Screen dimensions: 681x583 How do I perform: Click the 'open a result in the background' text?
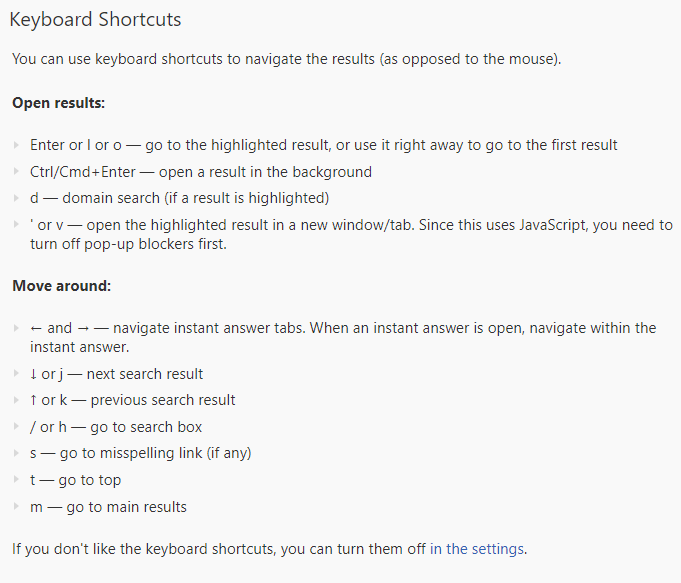point(265,172)
